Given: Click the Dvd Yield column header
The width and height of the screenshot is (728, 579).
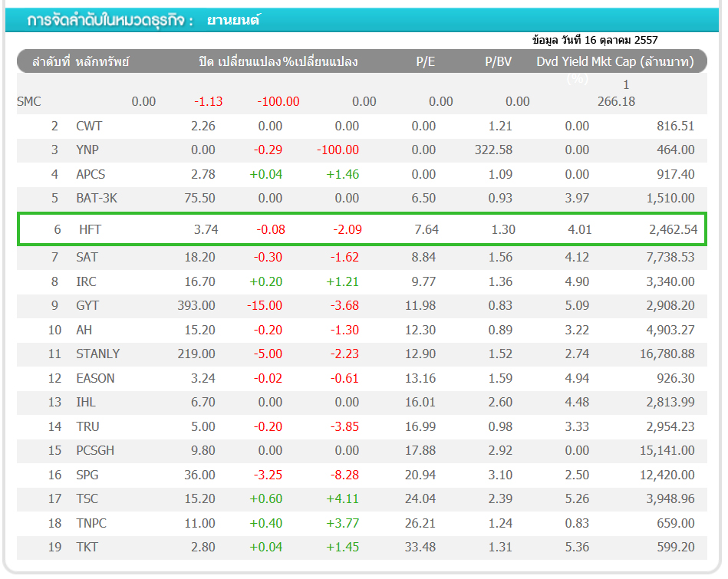Looking at the screenshot, I should point(563,62).
